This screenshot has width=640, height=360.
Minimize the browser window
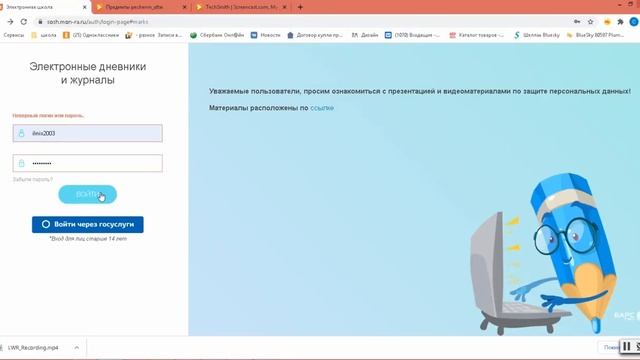[620, 4]
